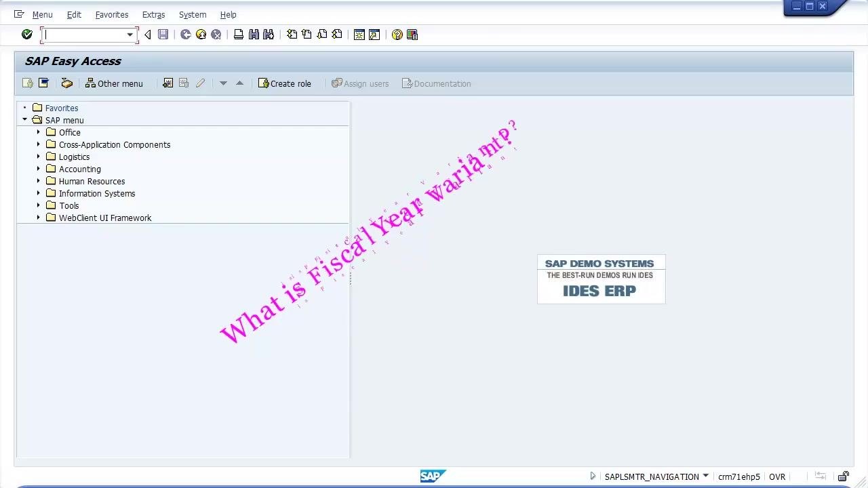Open the SAPLSMTR_NAVIGATION status dropdown

coord(706,476)
